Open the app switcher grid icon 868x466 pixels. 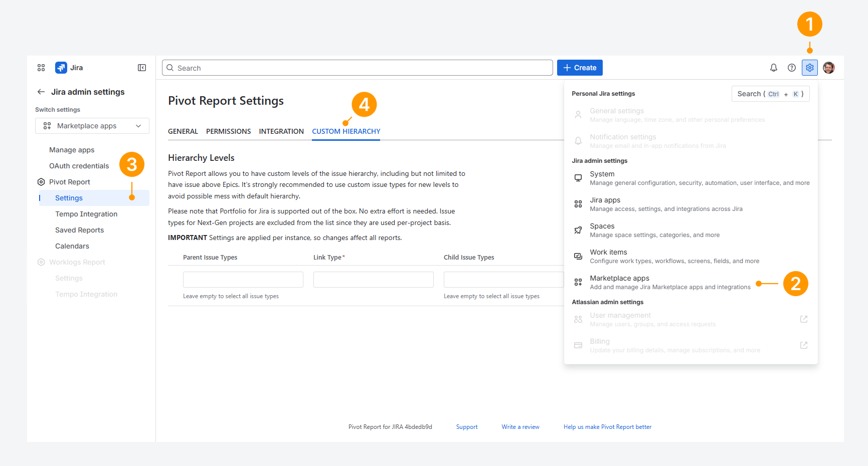41,68
